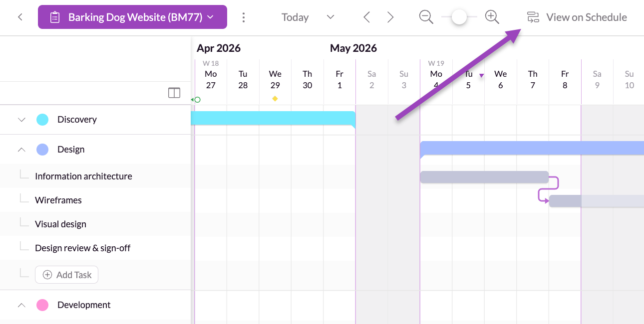Image resolution: width=644 pixels, height=324 pixels.
Task: Click the Information architecture task bar
Action: pos(484,177)
